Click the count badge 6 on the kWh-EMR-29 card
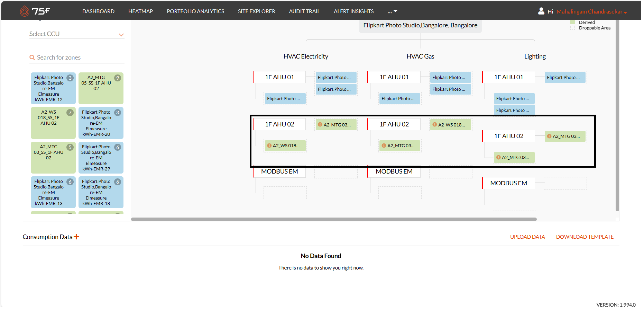This screenshot has width=644, height=309. point(118,147)
